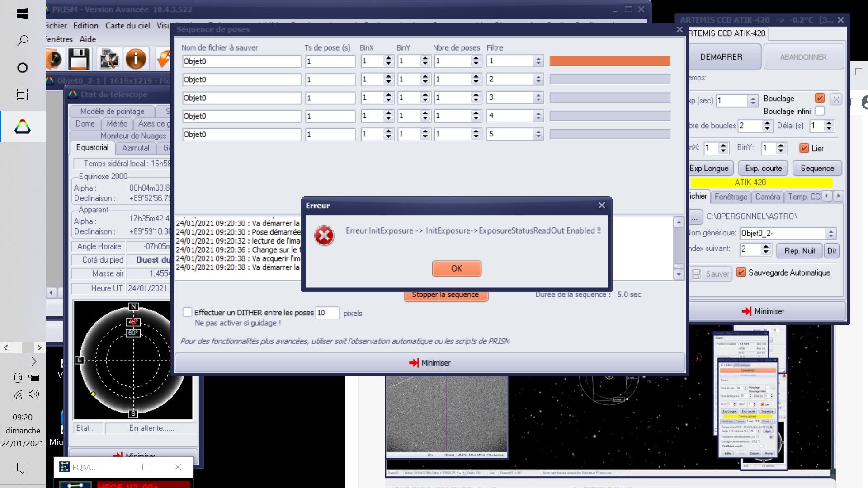Screen dimensions: 868x488
Task: Switch to the Azimutal tab
Action: (135, 148)
